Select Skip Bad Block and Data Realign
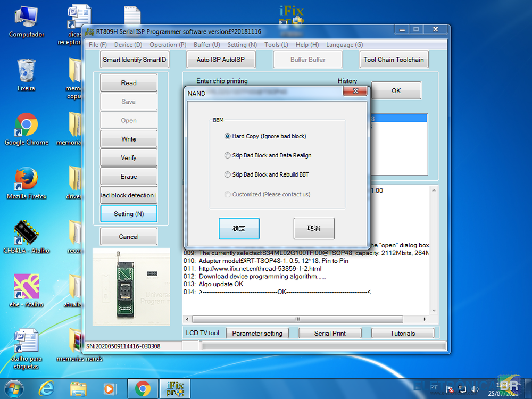Image resolution: width=532 pixels, height=399 pixels. tap(228, 155)
